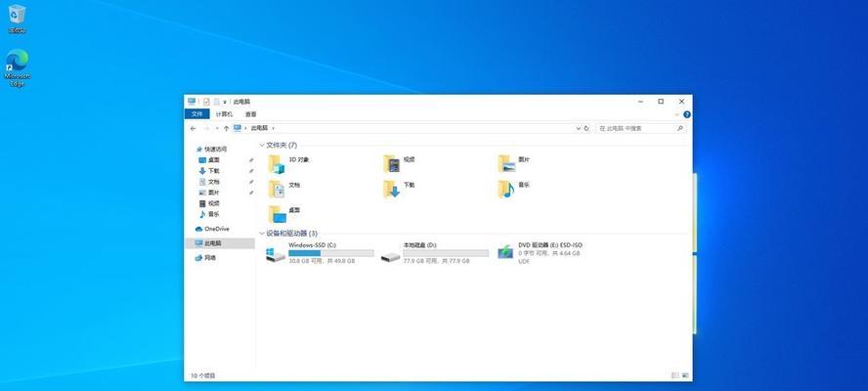This screenshot has height=391, width=868.
Task: Click the Windows-SSD (C:) usage bar
Action: (331, 253)
